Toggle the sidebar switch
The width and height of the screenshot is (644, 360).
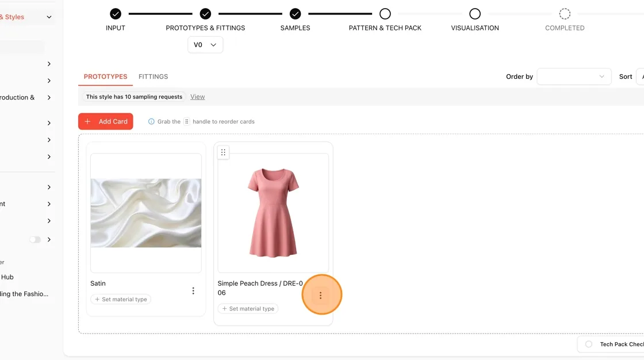35,240
